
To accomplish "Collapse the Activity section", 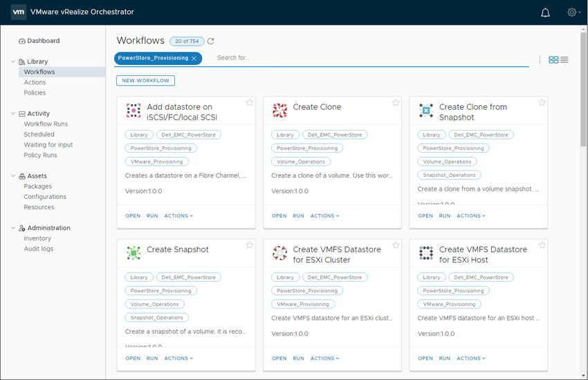I will pyautogui.click(x=12, y=113).
